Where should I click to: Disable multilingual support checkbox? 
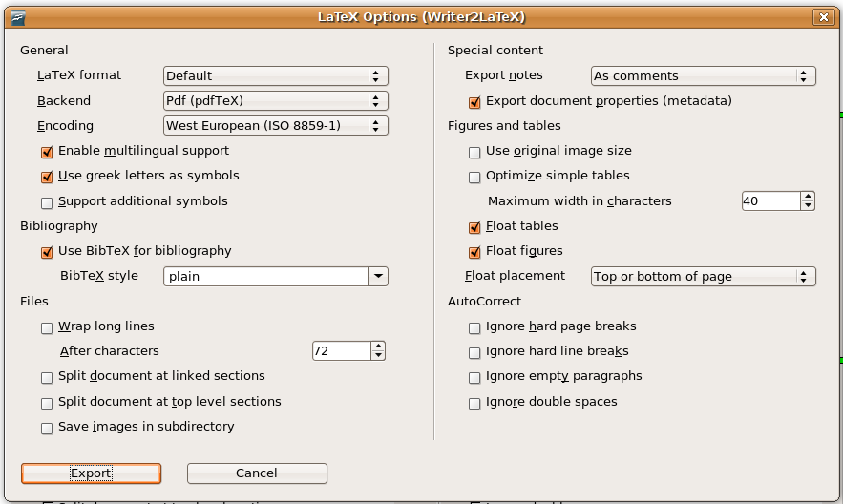click(47, 152)
